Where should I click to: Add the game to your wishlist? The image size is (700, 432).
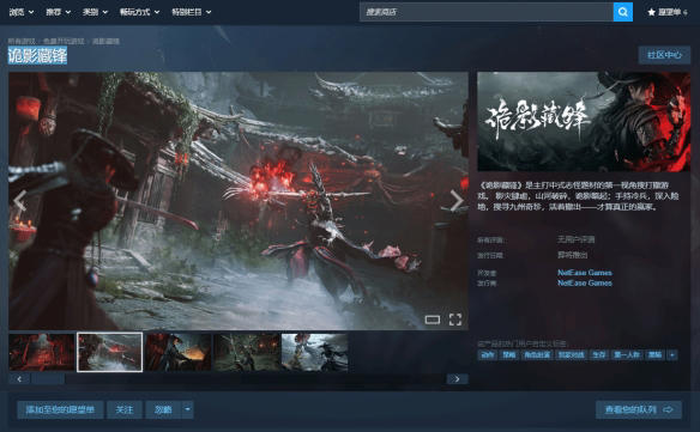coord(60,409)
